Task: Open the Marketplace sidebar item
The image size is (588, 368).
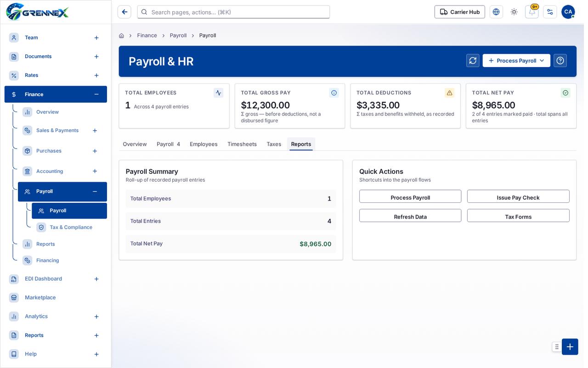Action: [56, 298]
